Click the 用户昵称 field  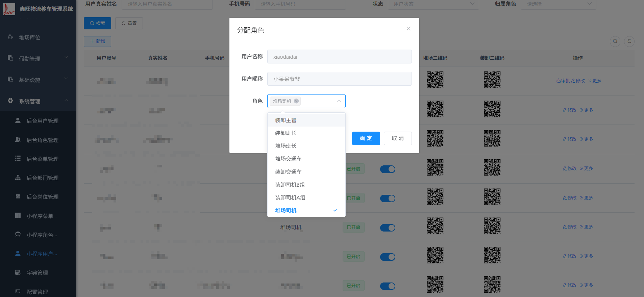click(340, 79)
